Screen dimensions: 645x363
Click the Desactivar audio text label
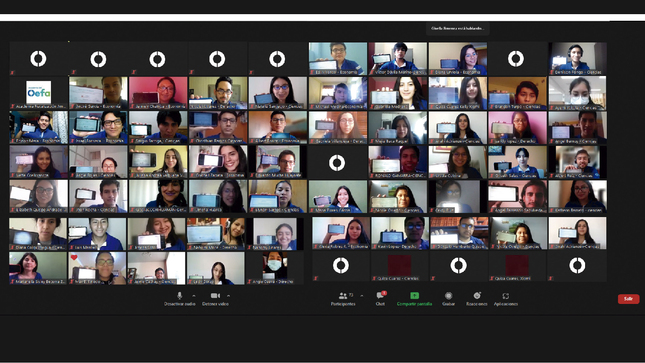tap(179, 304)
